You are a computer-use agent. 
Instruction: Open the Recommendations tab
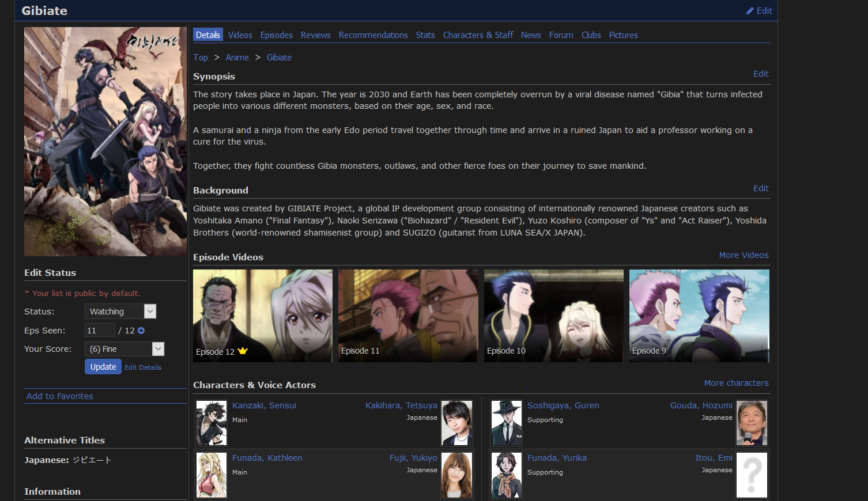coord(373,35)
